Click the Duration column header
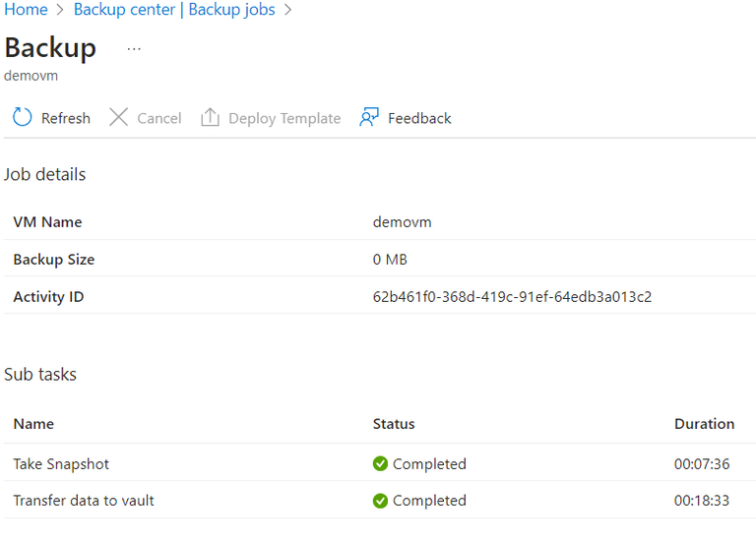 (704, 424)
